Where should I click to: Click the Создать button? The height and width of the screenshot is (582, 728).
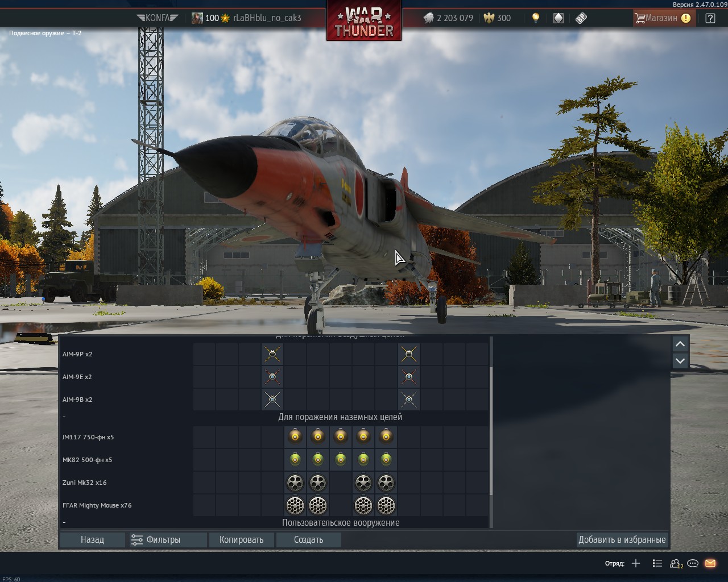pos(309,539)
